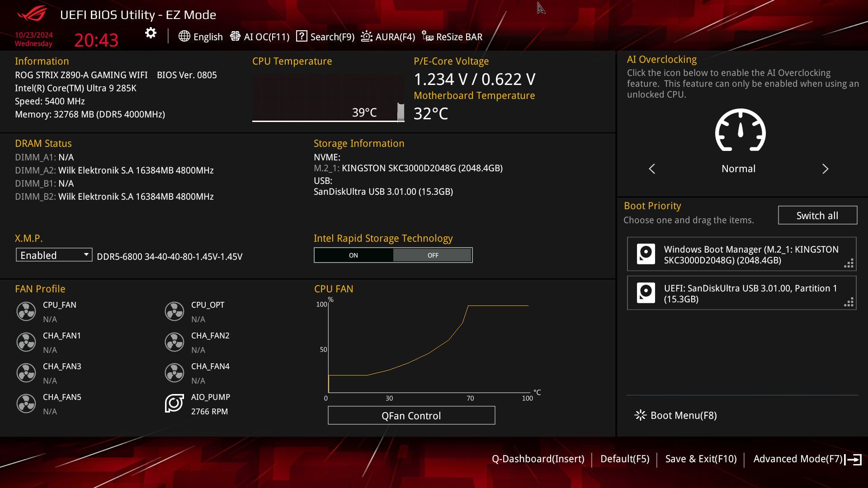Image resolution: width=868 pixels, height=488 pixels.
Task: Click the CPU temperature bar indicator
Action: click(401, 113)
